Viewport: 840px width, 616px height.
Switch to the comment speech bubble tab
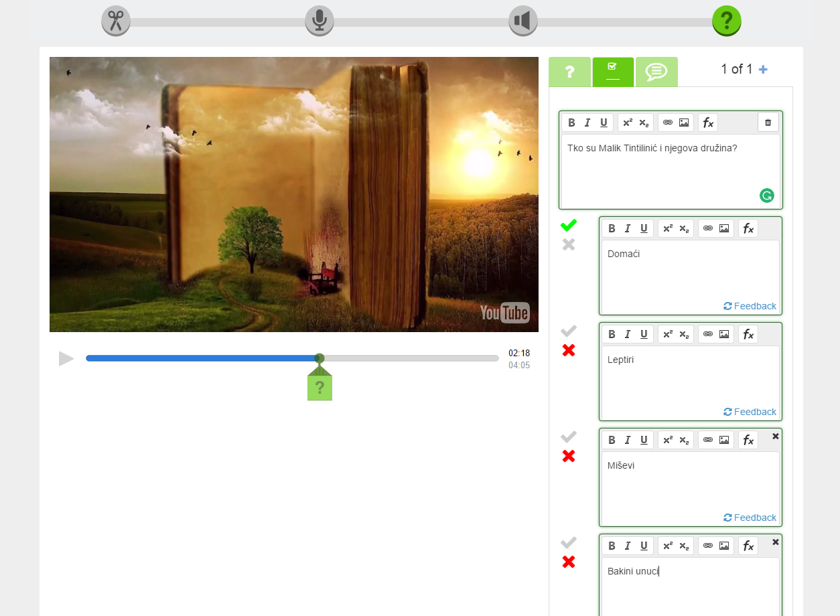point(656,72)
